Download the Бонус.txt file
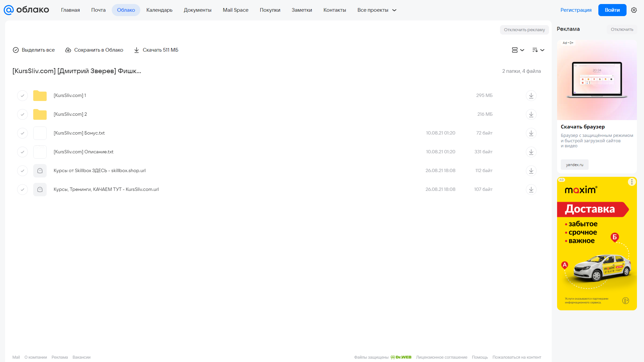Screen dimensions: 644x362 (x=531, y=133)
